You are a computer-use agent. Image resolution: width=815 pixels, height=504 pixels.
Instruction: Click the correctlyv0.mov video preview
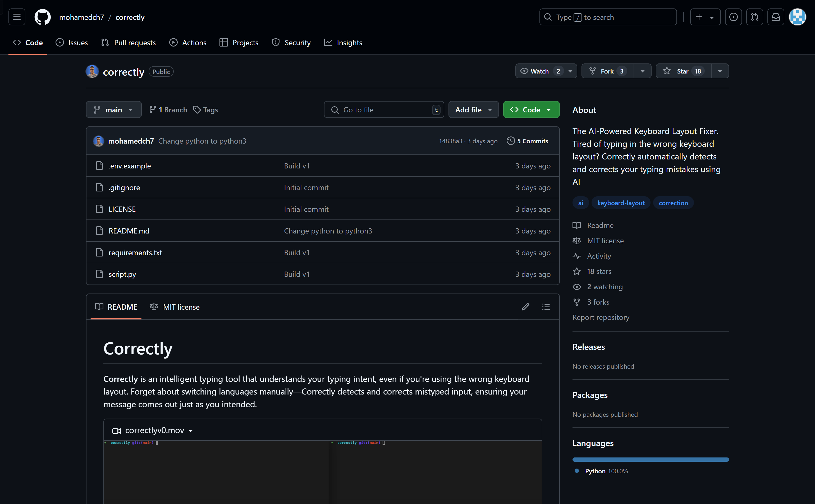323,472
